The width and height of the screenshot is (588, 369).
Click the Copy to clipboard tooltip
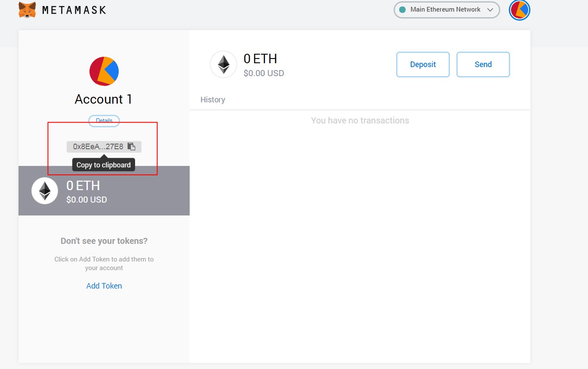click(104, 165)
